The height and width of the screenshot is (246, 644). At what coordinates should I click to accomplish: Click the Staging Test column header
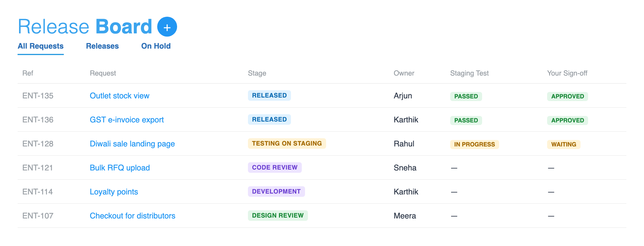pyautogui.click(x=470, y=73)
